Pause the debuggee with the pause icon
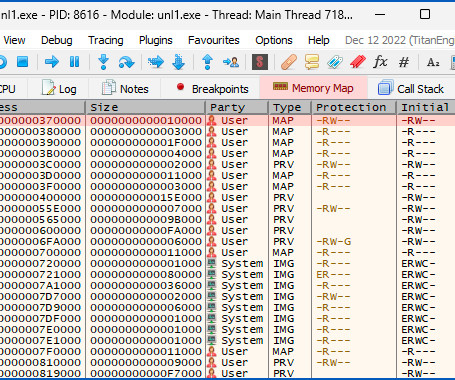The height and width of the screenshot is (380, 455). (x=74, y=62)
